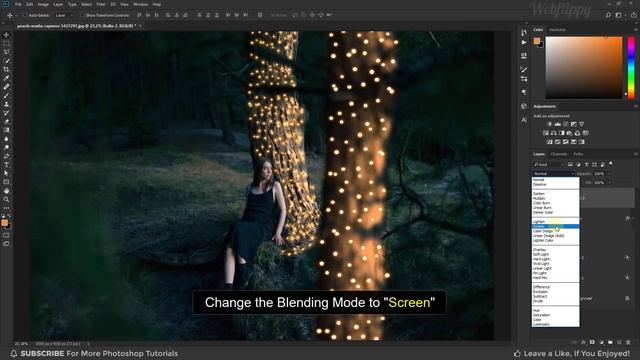Select the Crop tool
The width and height of the screenshot is (640, 360).
(x=6, y=69)
